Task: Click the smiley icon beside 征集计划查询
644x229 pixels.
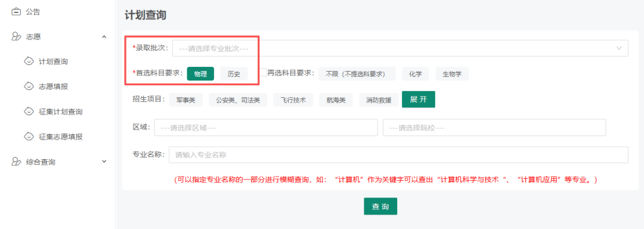Action: click(29, 112)
